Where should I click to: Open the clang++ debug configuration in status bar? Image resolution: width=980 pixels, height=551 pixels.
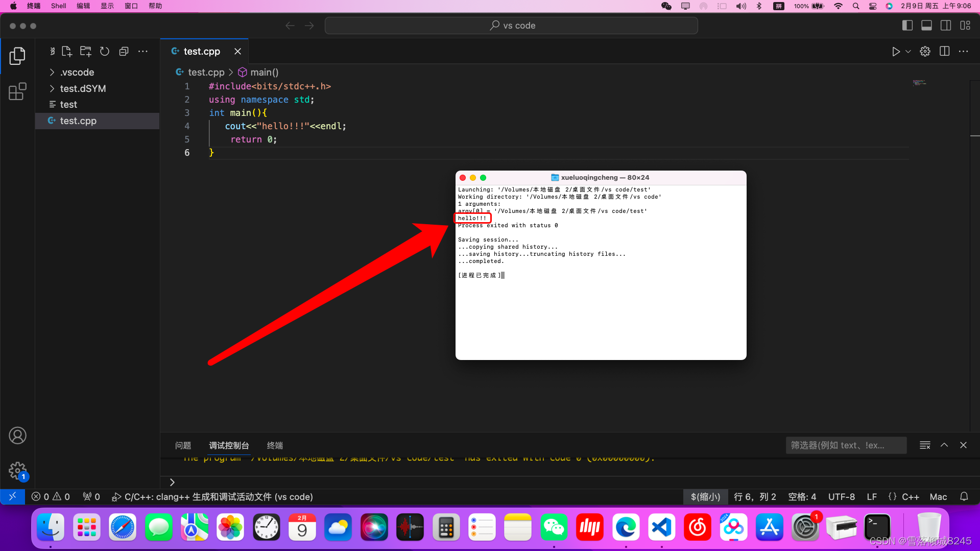(212, 496)
